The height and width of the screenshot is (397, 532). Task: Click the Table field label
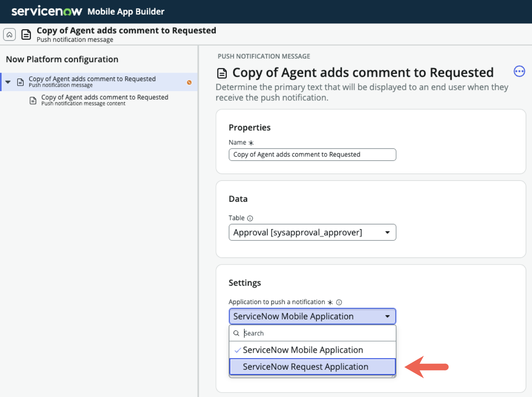click(236, 218)
